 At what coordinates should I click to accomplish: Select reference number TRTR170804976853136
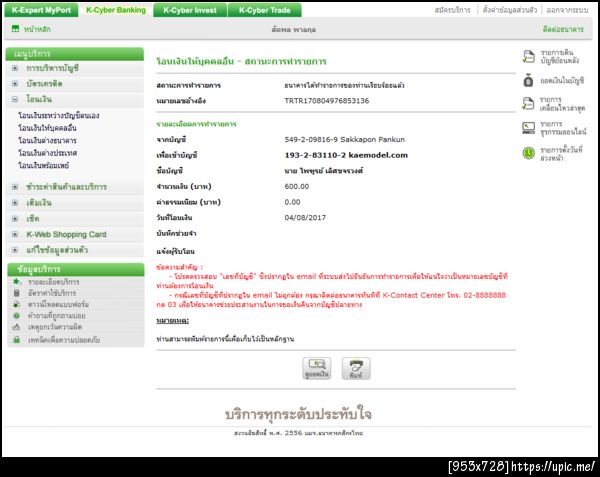327,101
